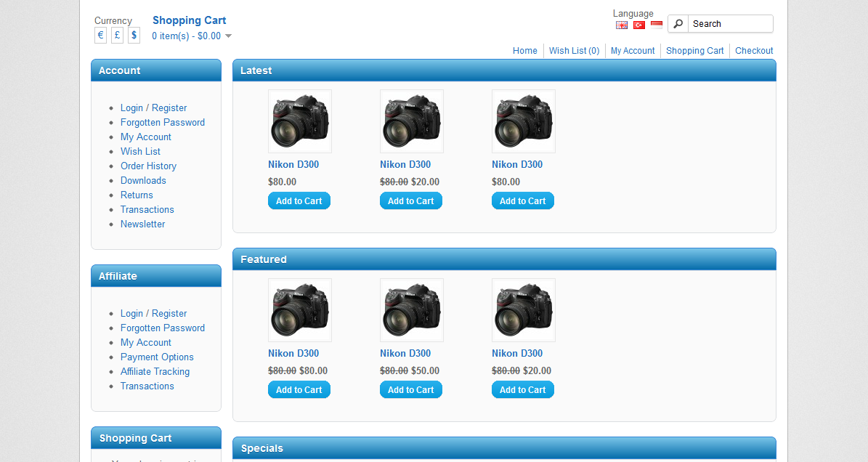The height and width of the screenshot is (462, 868).
Task: Click the 'Latest' section header
Action: (x=504, y=70)
